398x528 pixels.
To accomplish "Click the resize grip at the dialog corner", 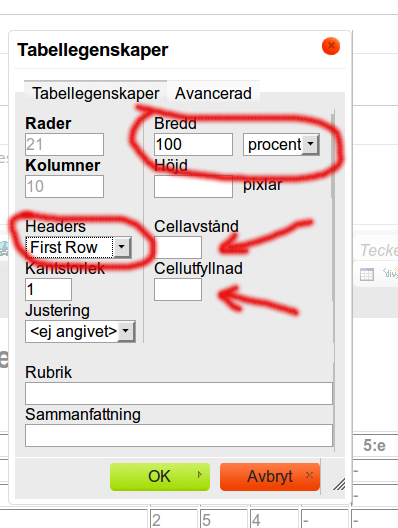I will 339,484.
